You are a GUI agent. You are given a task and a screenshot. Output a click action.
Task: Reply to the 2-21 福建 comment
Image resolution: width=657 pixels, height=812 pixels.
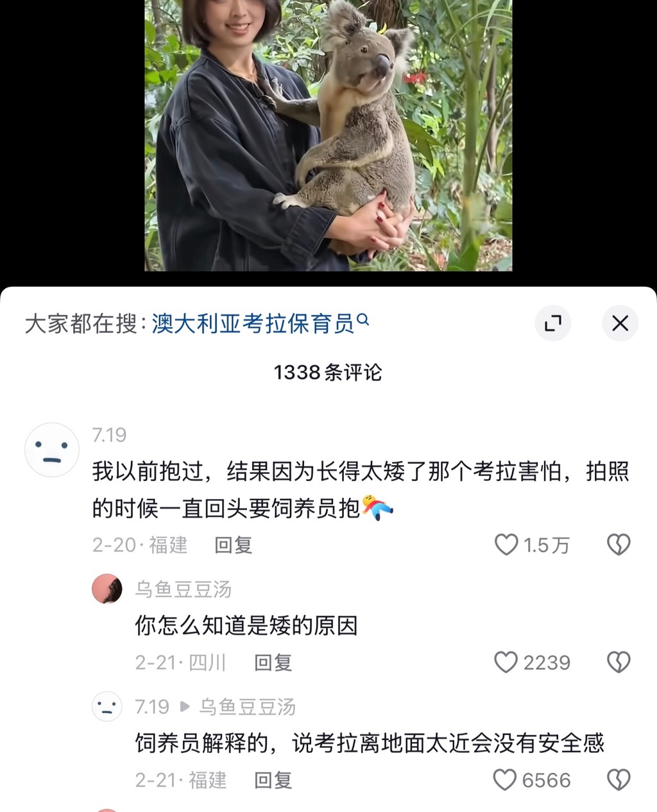[273, 780]
